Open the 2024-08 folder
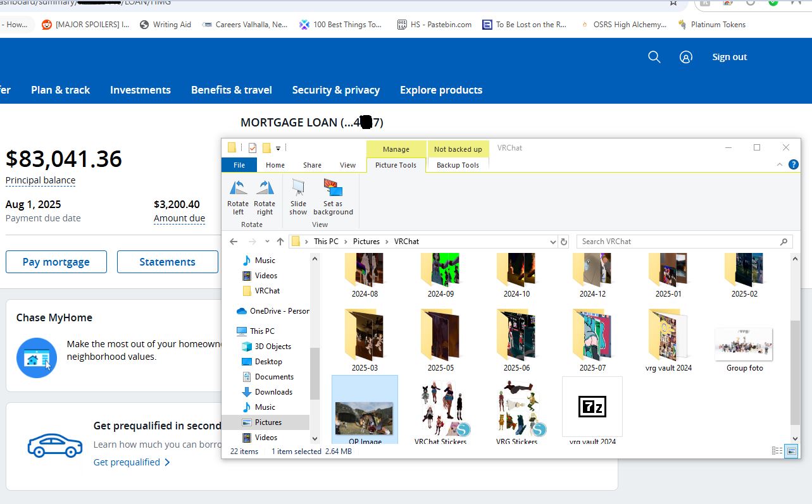The width and height of the screenshot is (812, 504). tap(364, 276)
